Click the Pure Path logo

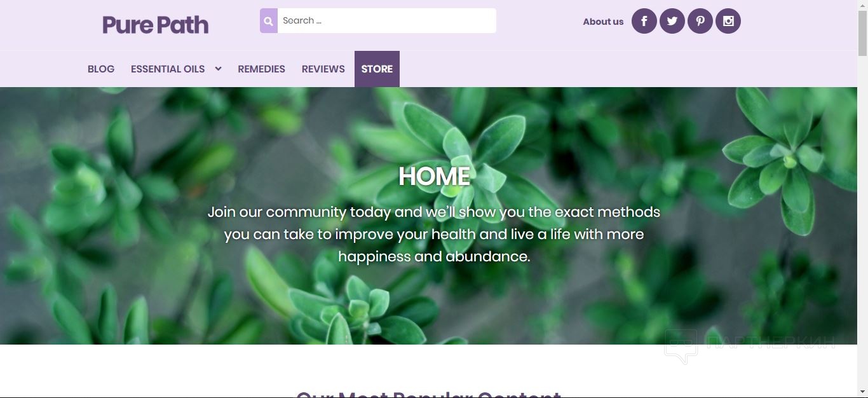[155, 25]
